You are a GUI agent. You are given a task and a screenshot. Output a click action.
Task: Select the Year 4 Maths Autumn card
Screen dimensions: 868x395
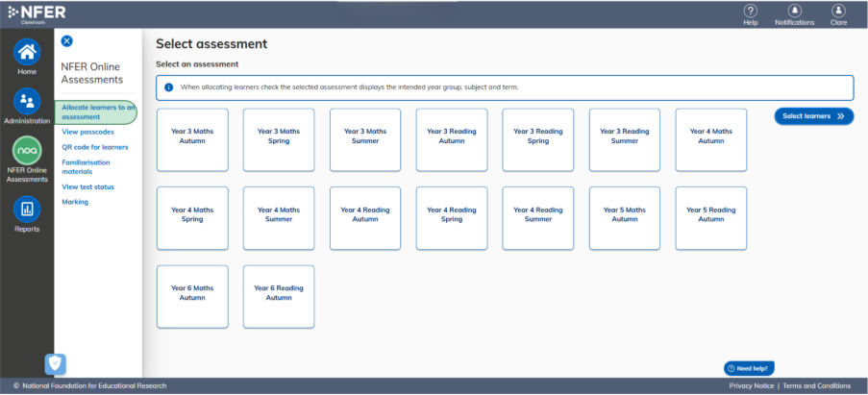tap(710, 140)
